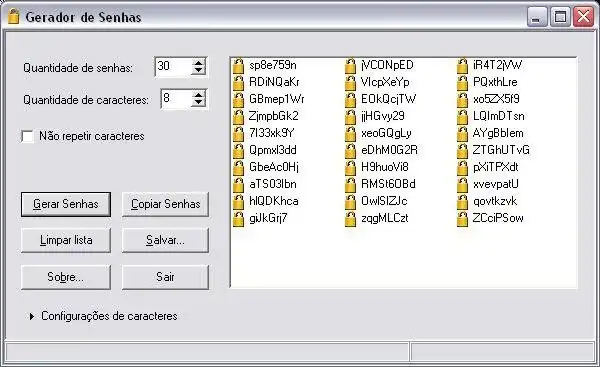Select password text OwlSIZJc
Viewport: 600px width, 367px height.
(384, 201)
